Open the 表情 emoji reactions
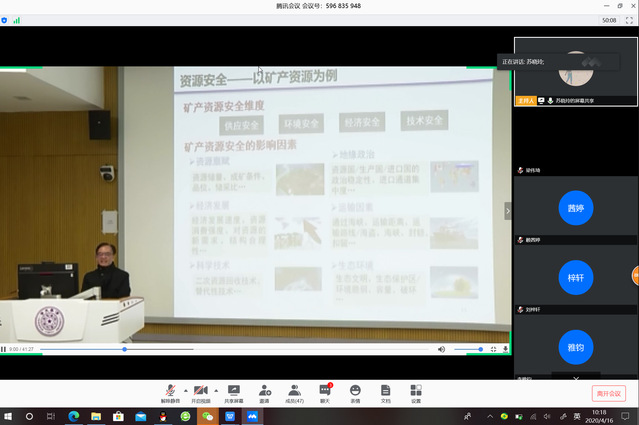Screen dimensions: 639x425 (x=355, y=391)
